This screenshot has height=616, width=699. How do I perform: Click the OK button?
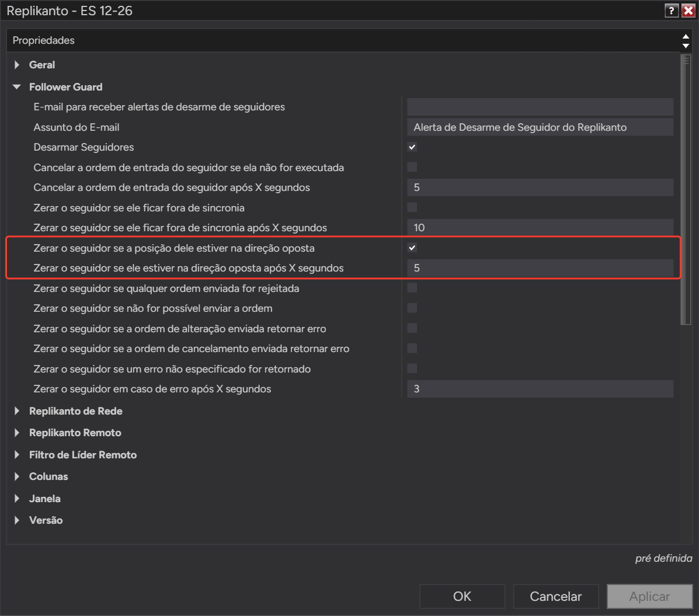tap(462, 596)
